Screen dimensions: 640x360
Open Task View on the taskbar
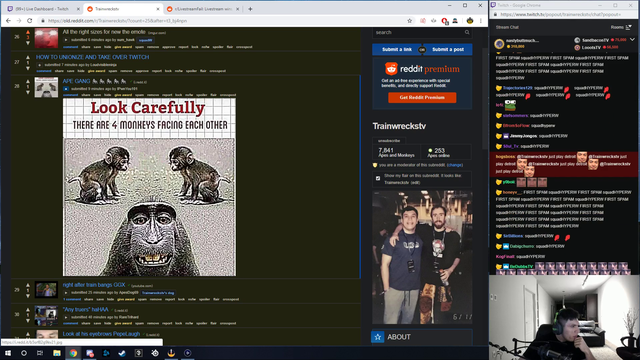[40, 353]
